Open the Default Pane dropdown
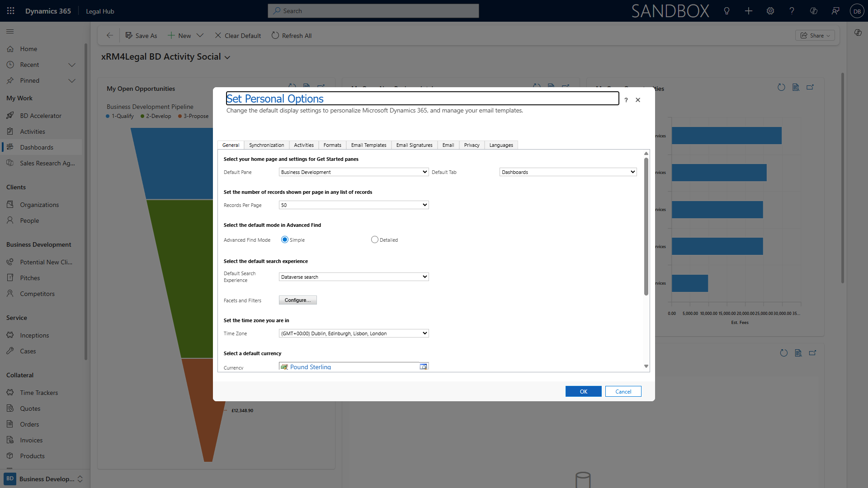 click(354, 172)
